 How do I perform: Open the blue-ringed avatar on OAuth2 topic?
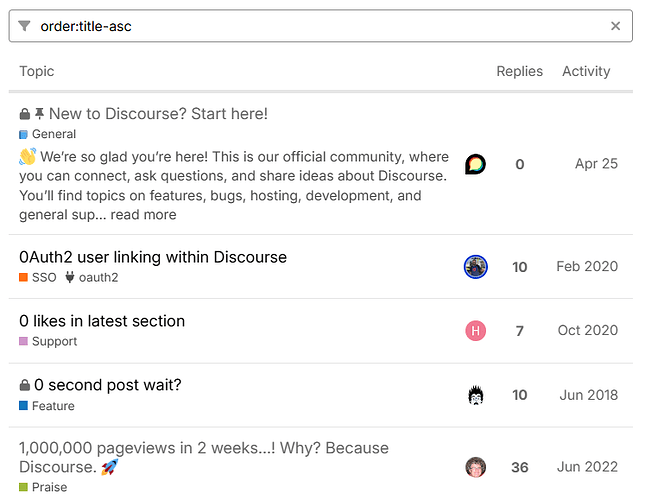point(476,267)
